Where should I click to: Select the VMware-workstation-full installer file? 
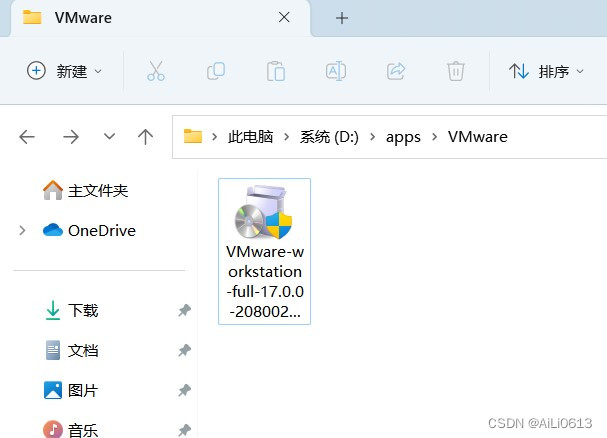tap(264, 251)
